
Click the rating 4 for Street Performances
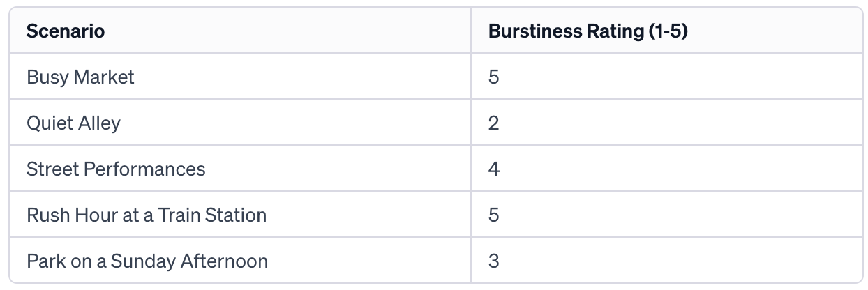(494, 169)
